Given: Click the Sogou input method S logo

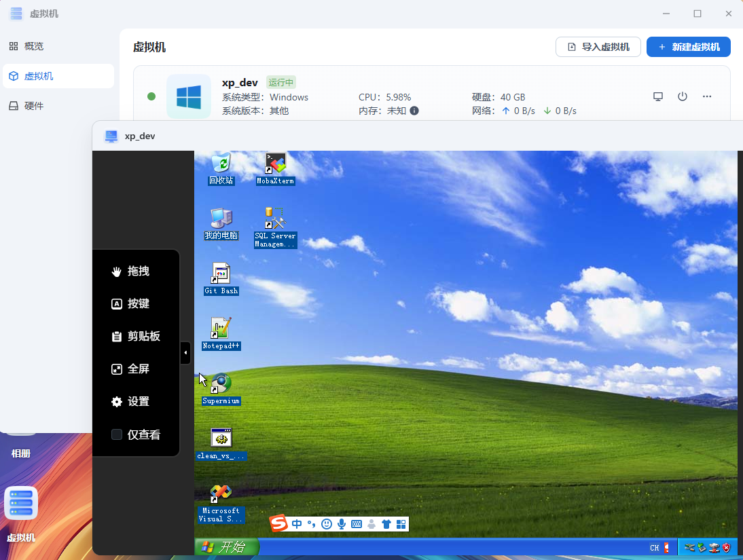Looking at the screenshot, I should 278,523.
